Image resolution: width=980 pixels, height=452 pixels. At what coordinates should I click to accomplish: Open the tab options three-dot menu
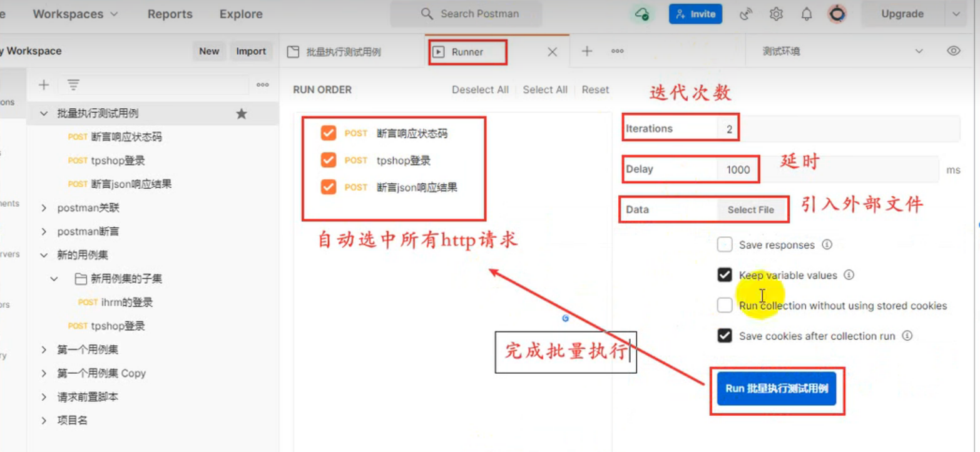(618, 51)
